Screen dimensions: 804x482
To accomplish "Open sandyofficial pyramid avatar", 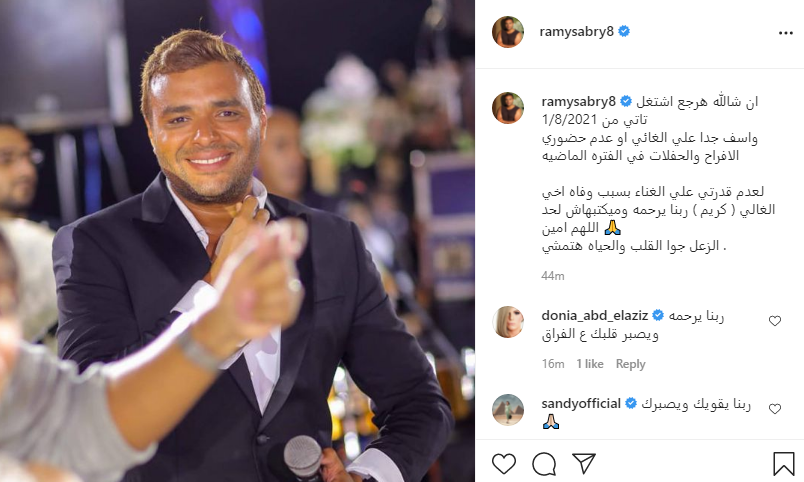I will tap(508, 410).
